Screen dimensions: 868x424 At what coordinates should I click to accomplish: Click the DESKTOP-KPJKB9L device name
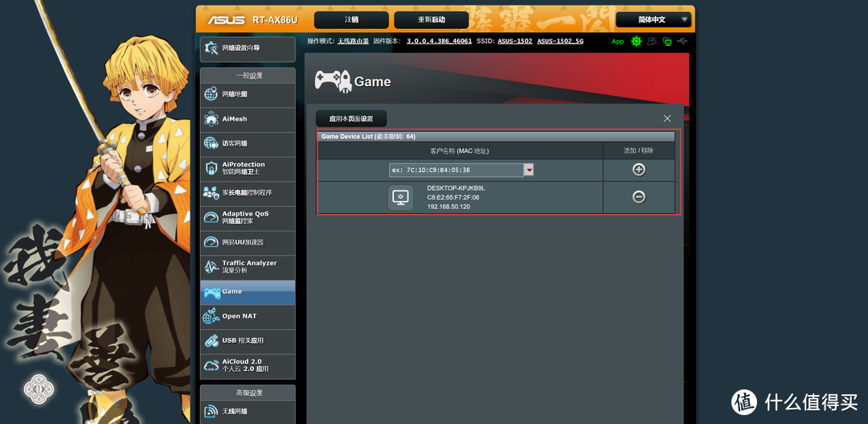[x=457, y=188]
